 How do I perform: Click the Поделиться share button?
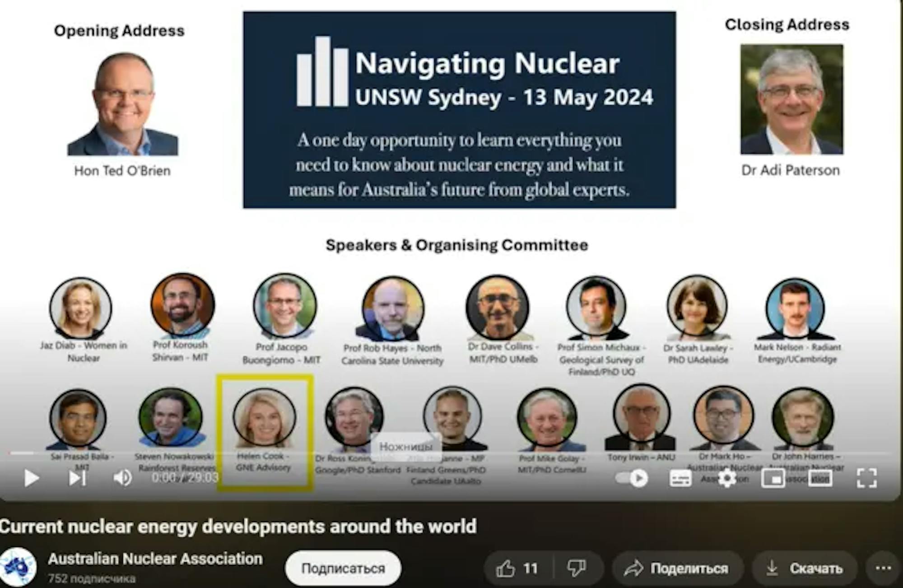[x=676, y=568]
